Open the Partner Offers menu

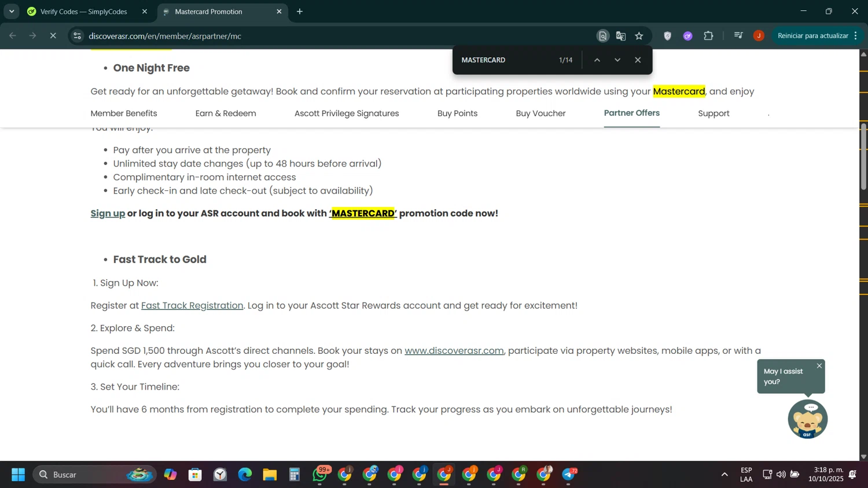coord(632,113)
